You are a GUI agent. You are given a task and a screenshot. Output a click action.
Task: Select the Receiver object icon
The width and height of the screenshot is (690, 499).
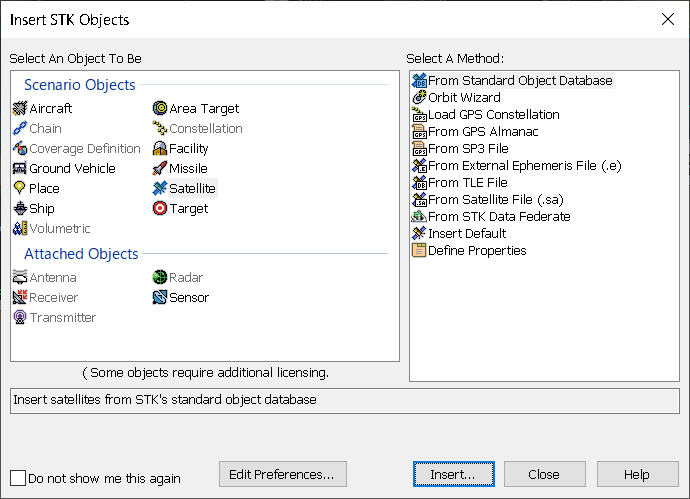pyautogui.click(x=20, y=297)
